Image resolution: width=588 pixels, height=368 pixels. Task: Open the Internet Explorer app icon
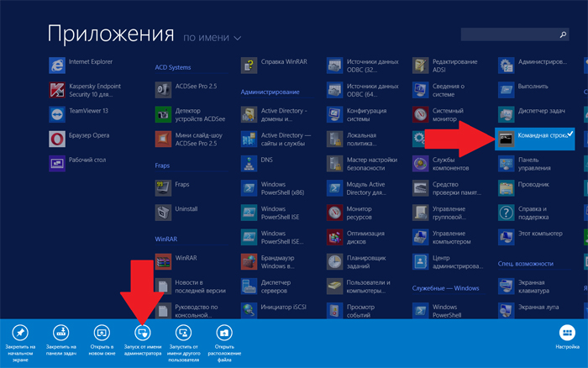[57, 66]
